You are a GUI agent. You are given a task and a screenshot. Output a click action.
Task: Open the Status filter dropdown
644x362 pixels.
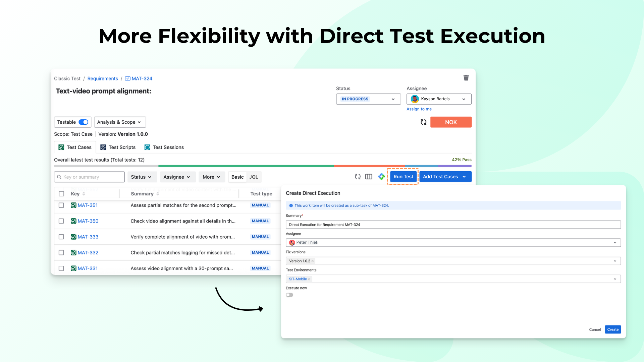[142, 177]
